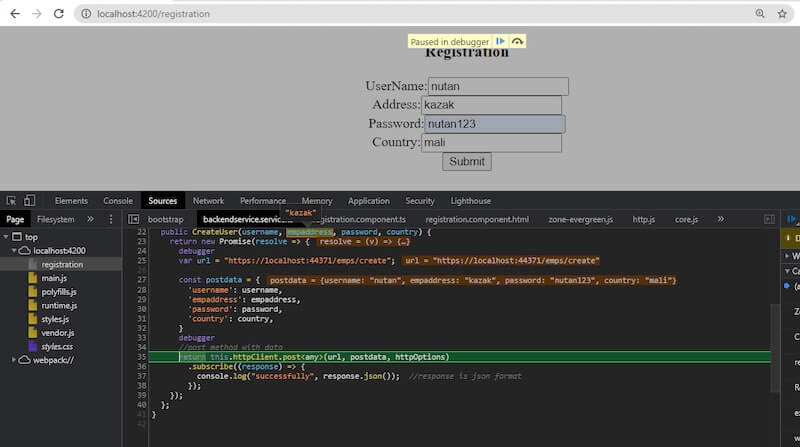Click the Password input field
Screen dimensions: 800x447
[494, 123]
